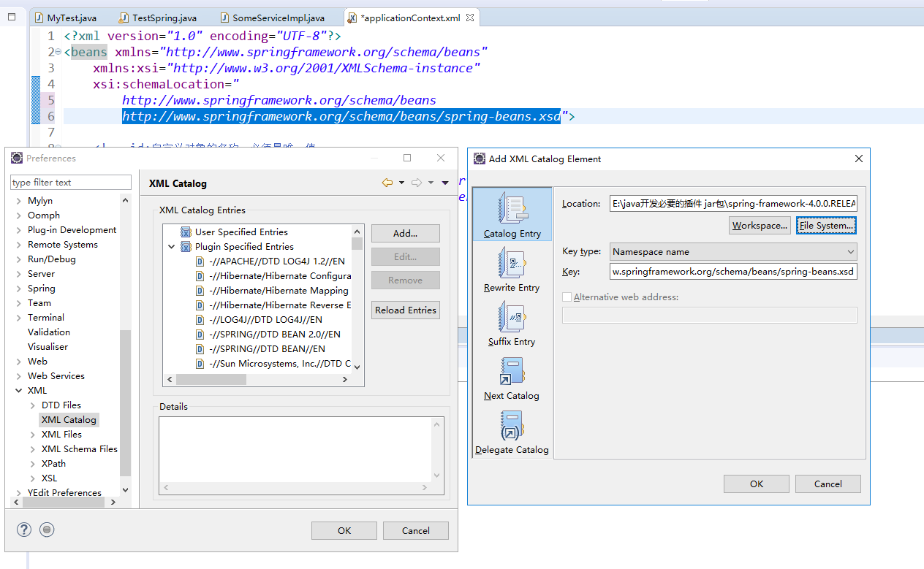
Task: Select the Terminal preferences item
Action: pos(46,317)
